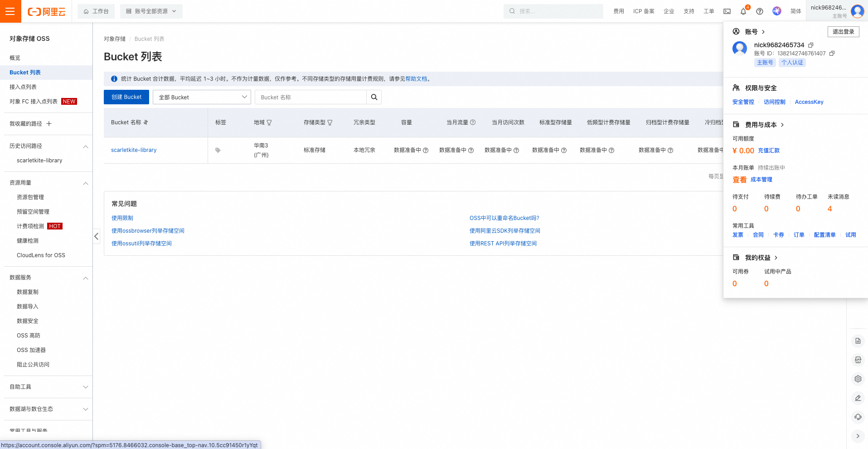Viewport: 868px width, 449px height.
Task: Open the Cloud Shell terminal icon
Action: [727, 11]
